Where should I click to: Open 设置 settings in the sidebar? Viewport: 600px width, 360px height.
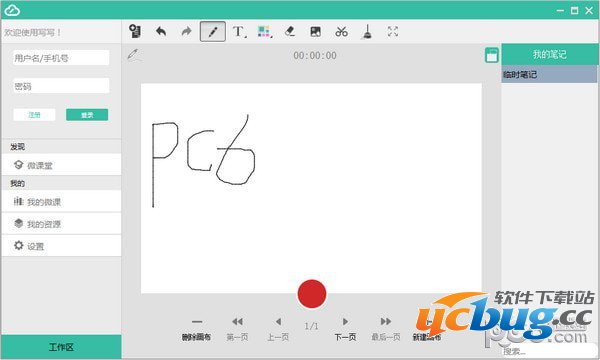61,246
